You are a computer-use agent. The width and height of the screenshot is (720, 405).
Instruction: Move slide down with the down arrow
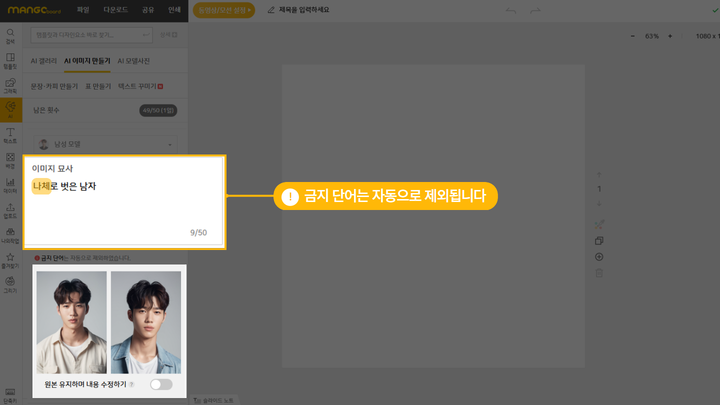click(599, 203)
